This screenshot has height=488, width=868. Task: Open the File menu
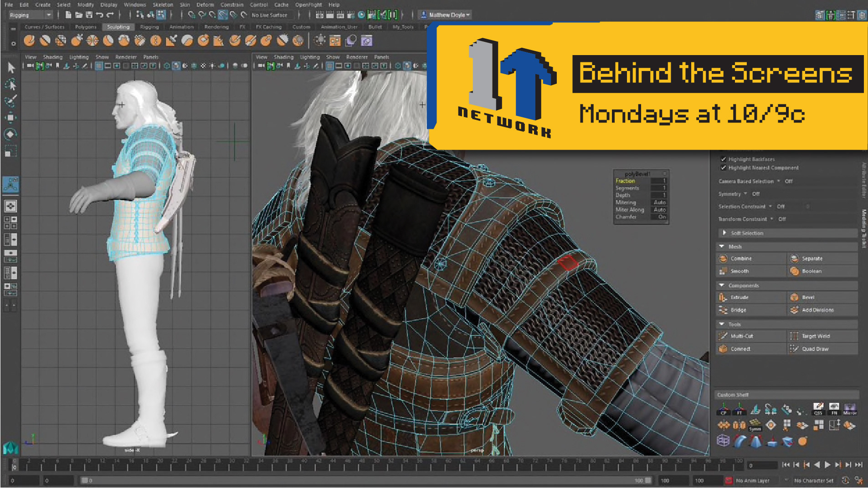(x=9, y=5)
